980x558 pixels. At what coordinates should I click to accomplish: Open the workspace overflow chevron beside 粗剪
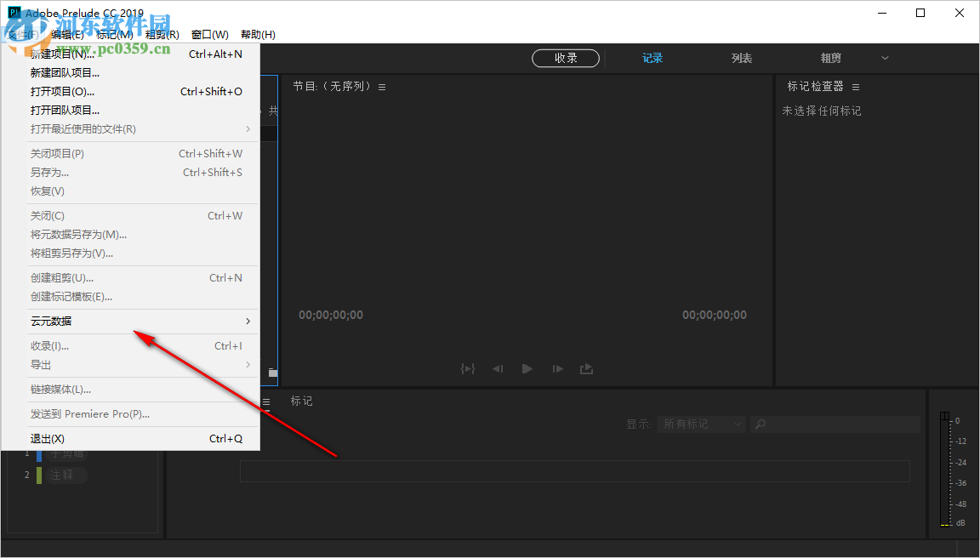(x=885, y=58)
